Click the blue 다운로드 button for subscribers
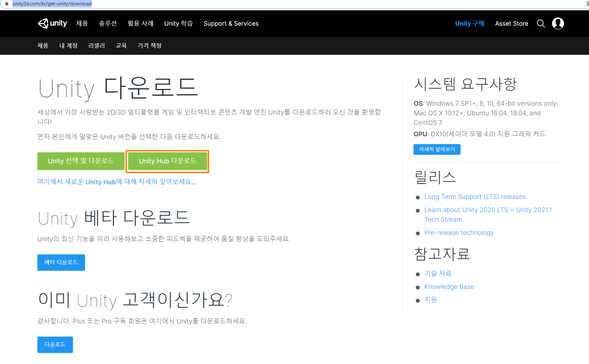This screenshot has height=364, width=589. (x=55, y=345)
